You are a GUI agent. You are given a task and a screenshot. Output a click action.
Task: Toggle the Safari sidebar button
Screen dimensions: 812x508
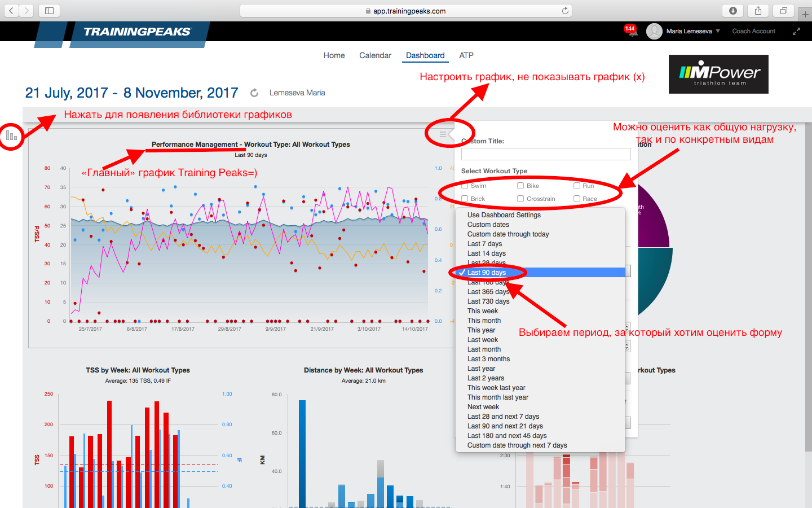coord(49,11)
